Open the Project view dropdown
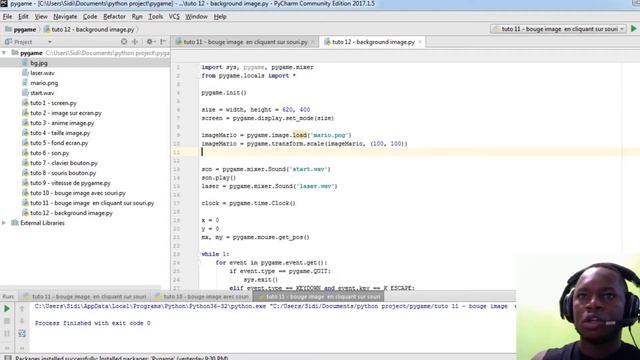Screen dimensions: 640x360 (49, 42)
